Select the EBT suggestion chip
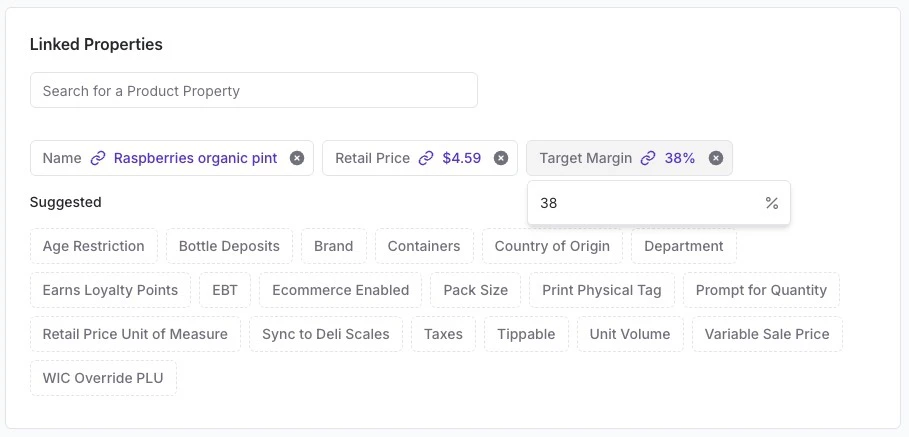The height and width of the screenshot is (437, 909). click(x=225, y=290)
